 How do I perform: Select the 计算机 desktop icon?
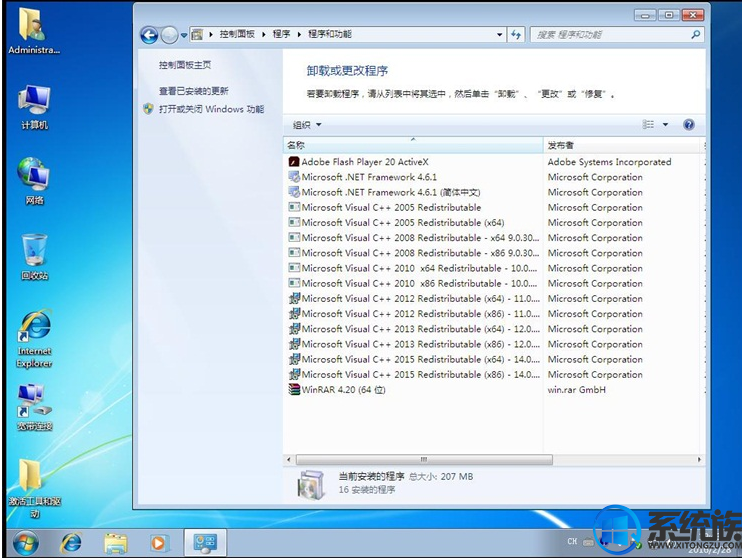click(x=34, y=107)
